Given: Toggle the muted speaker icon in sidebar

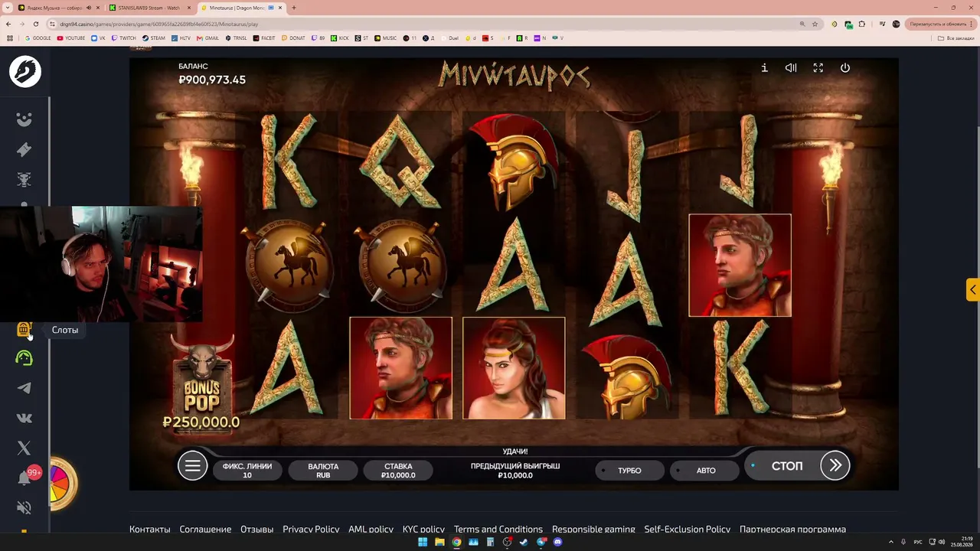Looking at the screenshot, I should coord(24,507).
